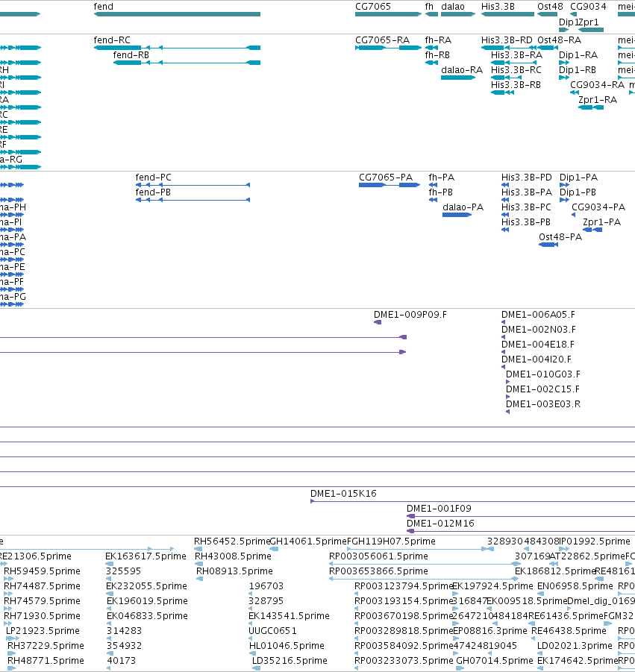Viewport: 635px width, 672px height.
Task: Select the Dip1-RA transcript label
Action: coord(578,55)
